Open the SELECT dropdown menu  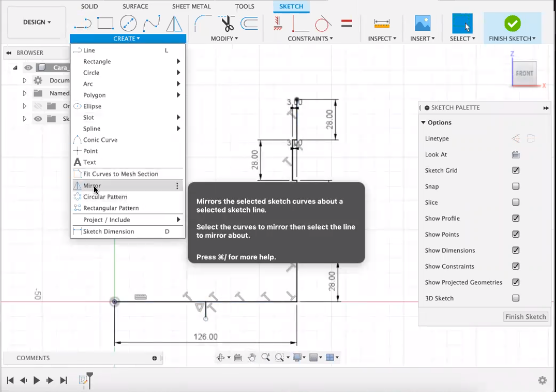[x=462, y=39]
